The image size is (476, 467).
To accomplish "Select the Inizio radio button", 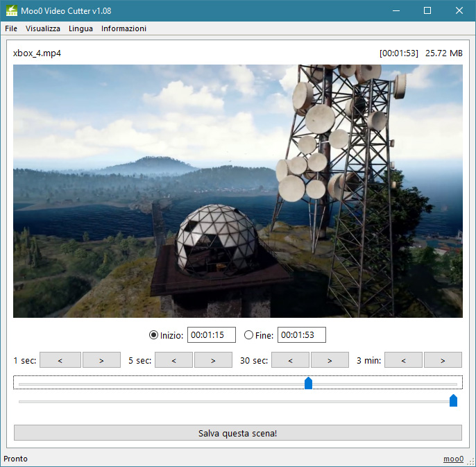I will (x=154, y=335).
